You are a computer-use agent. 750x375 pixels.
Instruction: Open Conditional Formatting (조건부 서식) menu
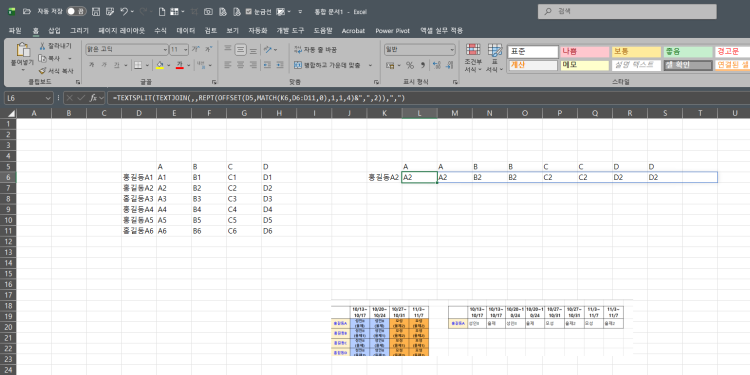[473, 58]
